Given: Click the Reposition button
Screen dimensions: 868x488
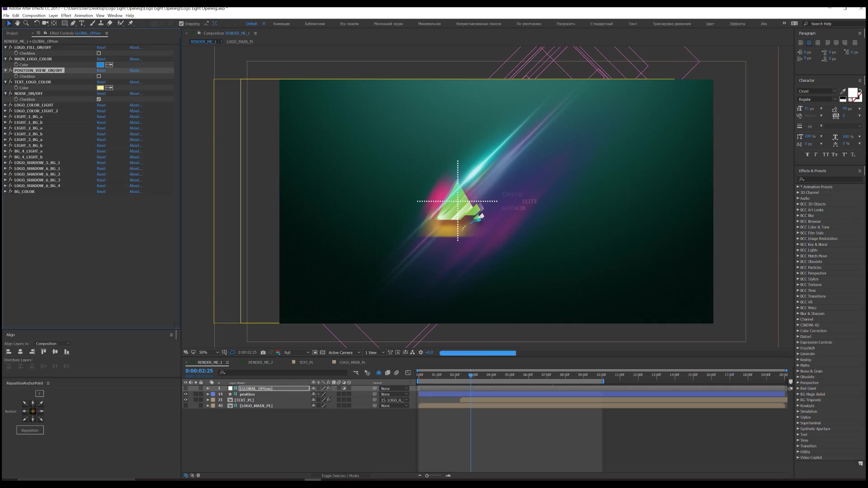Looking at the screenshot, I should [x=30, y=430].
